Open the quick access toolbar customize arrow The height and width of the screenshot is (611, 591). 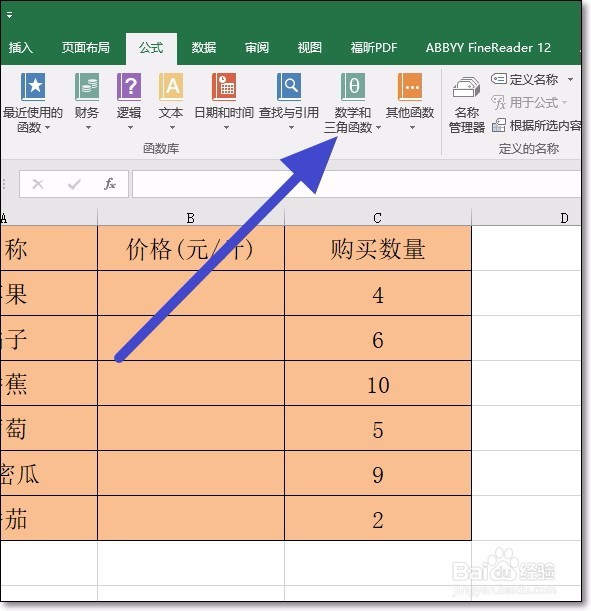9,15
